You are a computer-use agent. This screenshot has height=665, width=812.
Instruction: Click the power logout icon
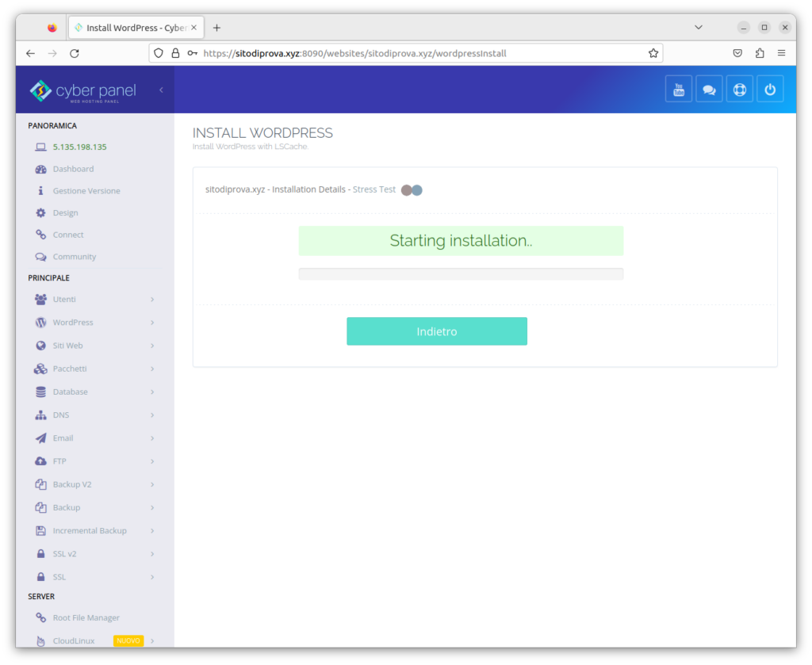(770, 90)
